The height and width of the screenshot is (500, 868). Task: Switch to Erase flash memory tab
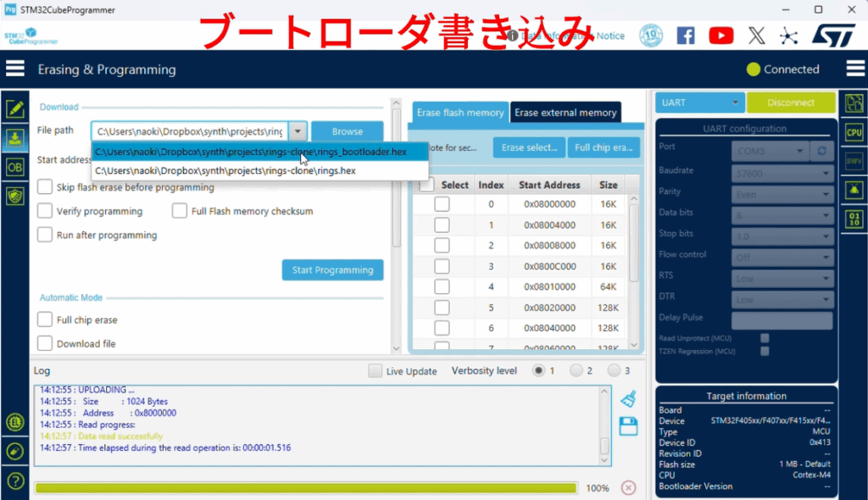point(460,113)
